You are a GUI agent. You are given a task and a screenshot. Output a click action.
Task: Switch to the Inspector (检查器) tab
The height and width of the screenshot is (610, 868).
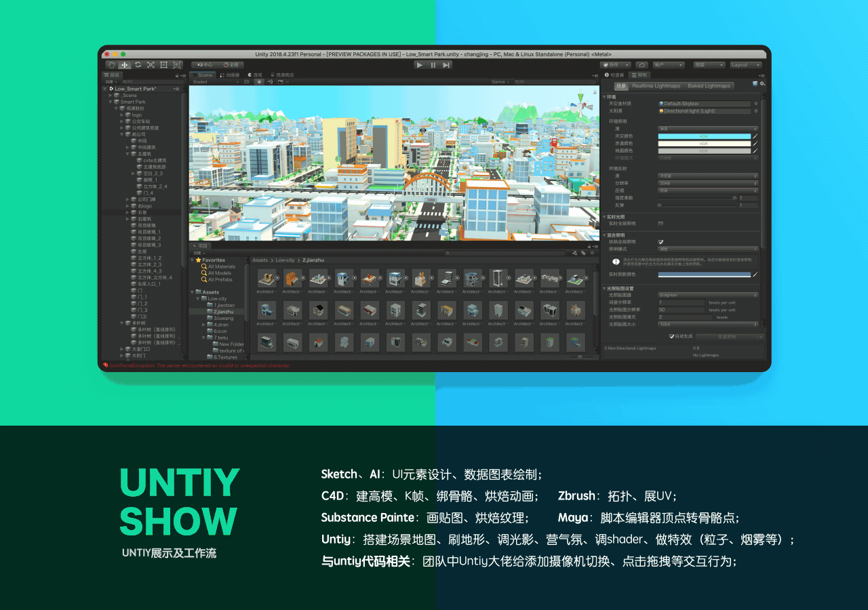(613, 75)
